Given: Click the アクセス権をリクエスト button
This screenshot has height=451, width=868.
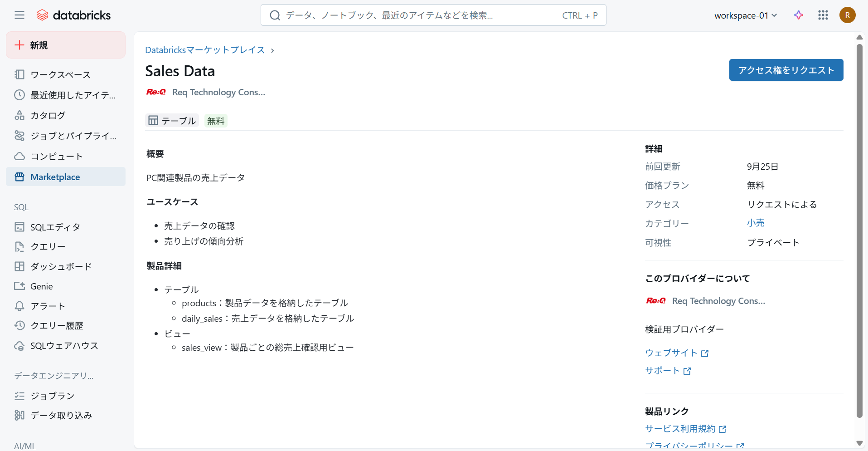Looking at the screenshot, I should (786, 70).
